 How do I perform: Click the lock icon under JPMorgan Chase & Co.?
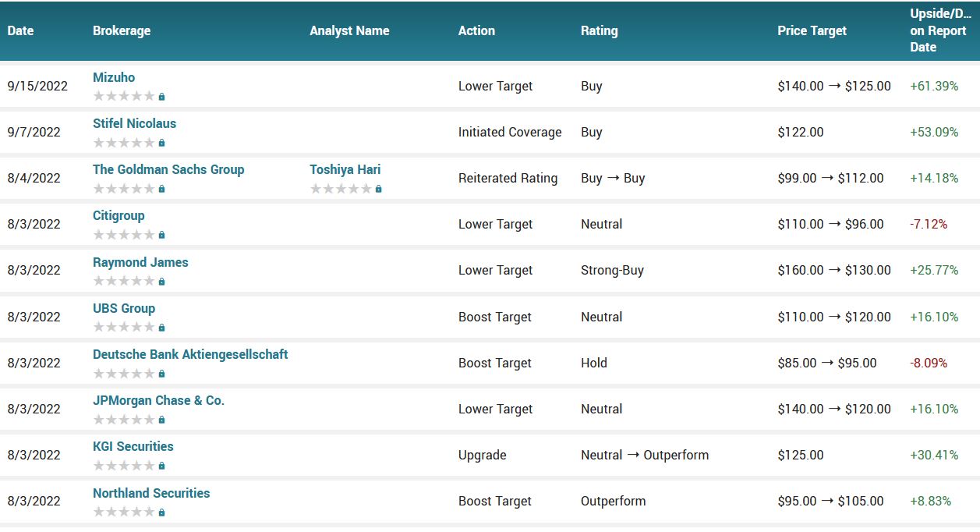click(161, 420)
